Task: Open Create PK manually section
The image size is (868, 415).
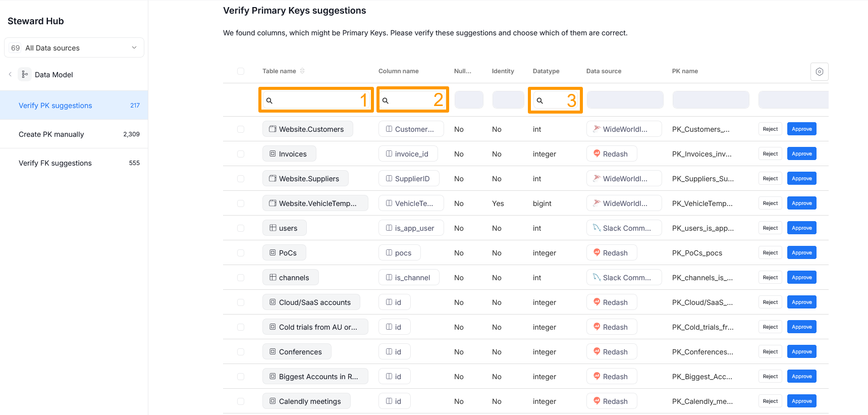Action: pos(51,134)
